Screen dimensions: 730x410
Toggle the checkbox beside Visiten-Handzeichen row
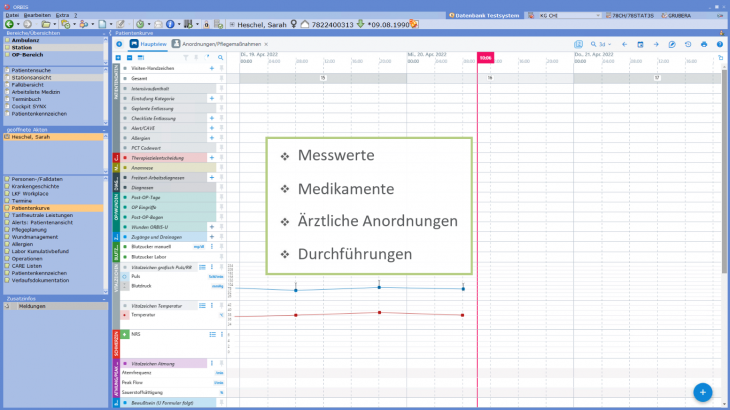pyautogui.click(x=125, y=67)
